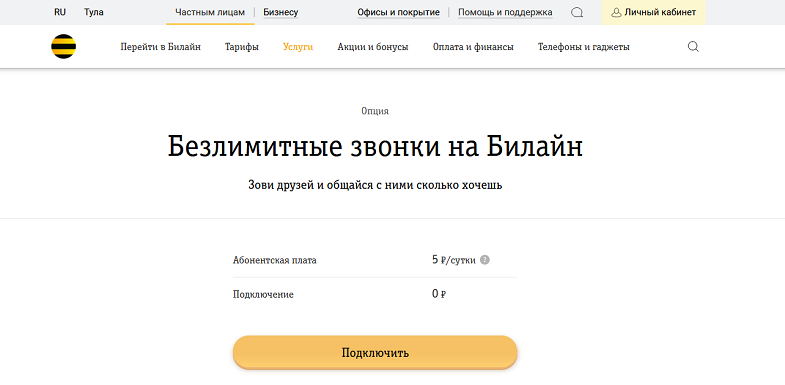Screen dimensions: 785x385
Task: Click the Опция label
Action: point(375,111)
